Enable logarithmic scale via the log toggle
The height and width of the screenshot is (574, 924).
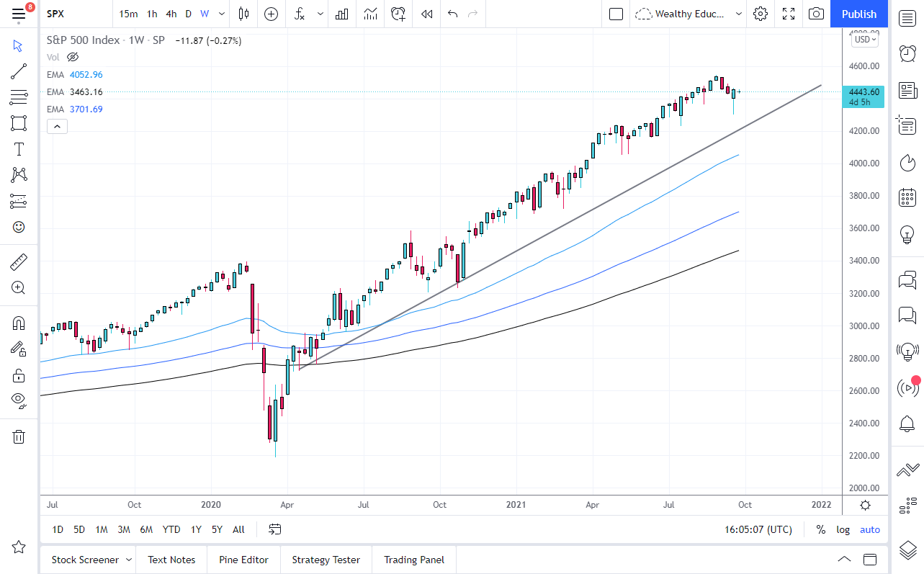point(843,529)
